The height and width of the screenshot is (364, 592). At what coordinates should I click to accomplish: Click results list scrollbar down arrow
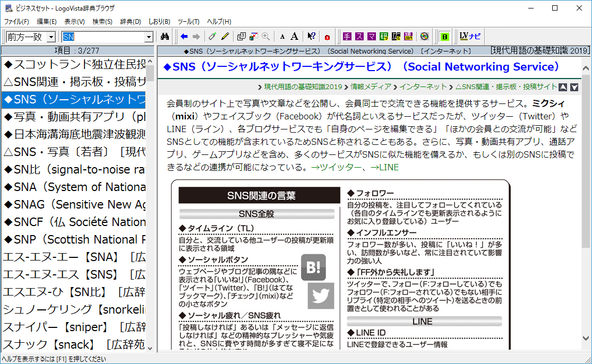[x=150, y=348]
